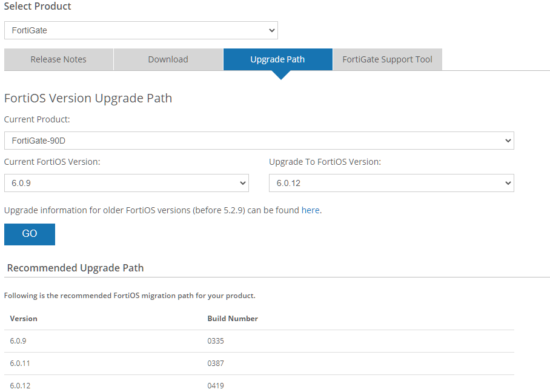The width and height of the screenshot is (550, 392).
Task: Select version 6.0.12 table cell
Action: tap(20, 385)
